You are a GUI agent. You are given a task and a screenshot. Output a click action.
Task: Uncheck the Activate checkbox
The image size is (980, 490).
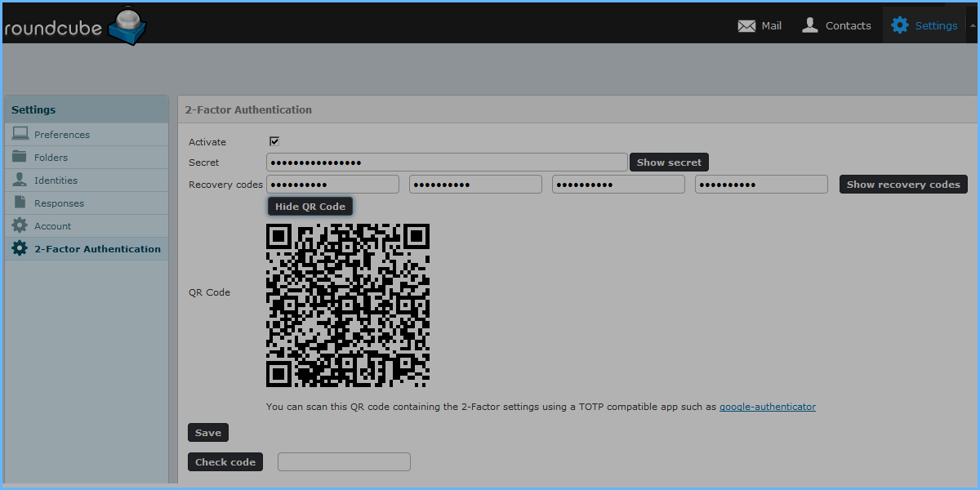pyautogui.click(x=274, y=141)
